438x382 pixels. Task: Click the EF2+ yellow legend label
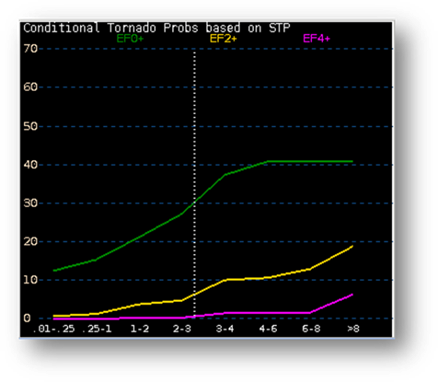tap(223, 39)
